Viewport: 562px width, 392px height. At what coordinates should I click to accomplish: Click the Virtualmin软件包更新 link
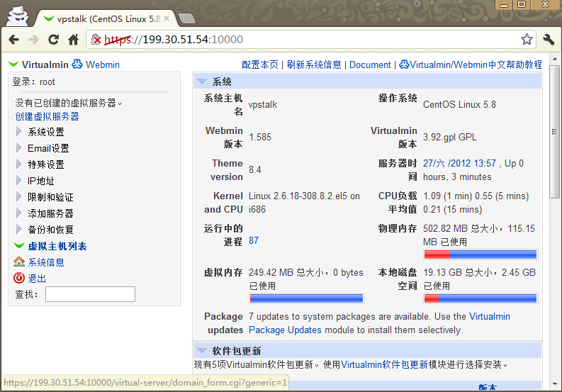coord(384,364)
